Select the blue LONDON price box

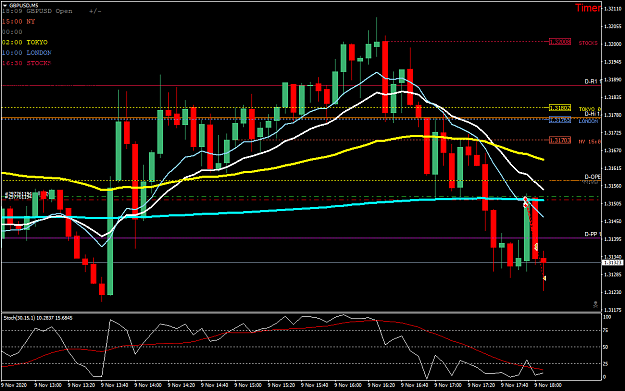coord(560,120)
